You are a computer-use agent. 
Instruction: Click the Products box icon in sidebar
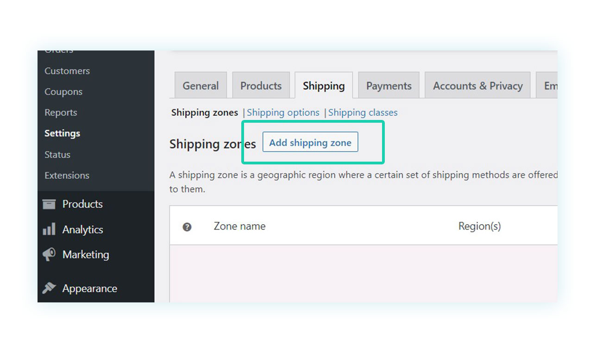point(49,204)
